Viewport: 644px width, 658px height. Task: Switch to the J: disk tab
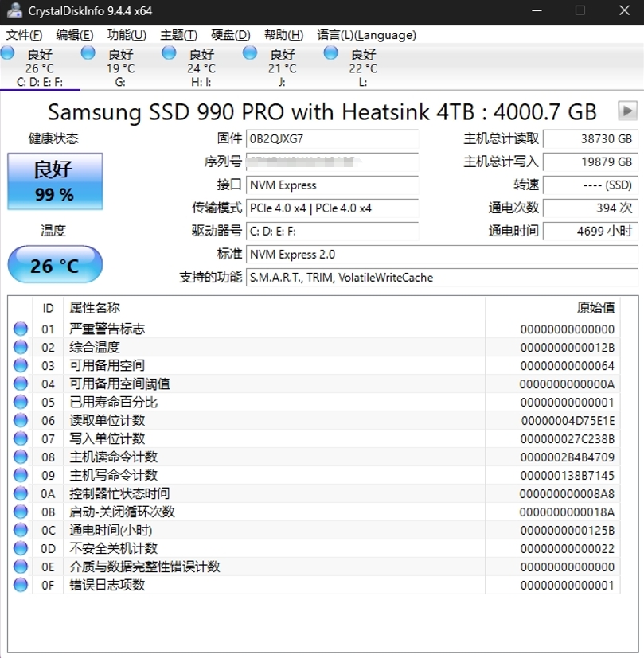[282, 67]
